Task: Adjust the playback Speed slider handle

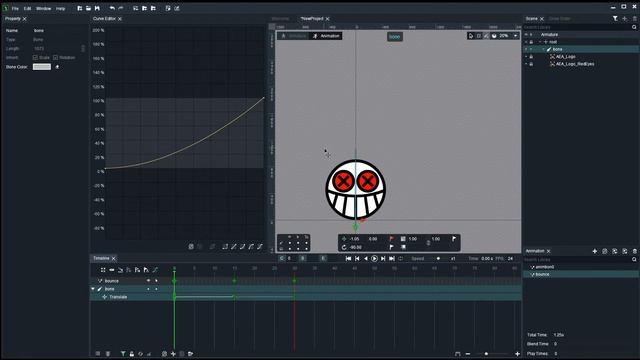Action: 438,258
